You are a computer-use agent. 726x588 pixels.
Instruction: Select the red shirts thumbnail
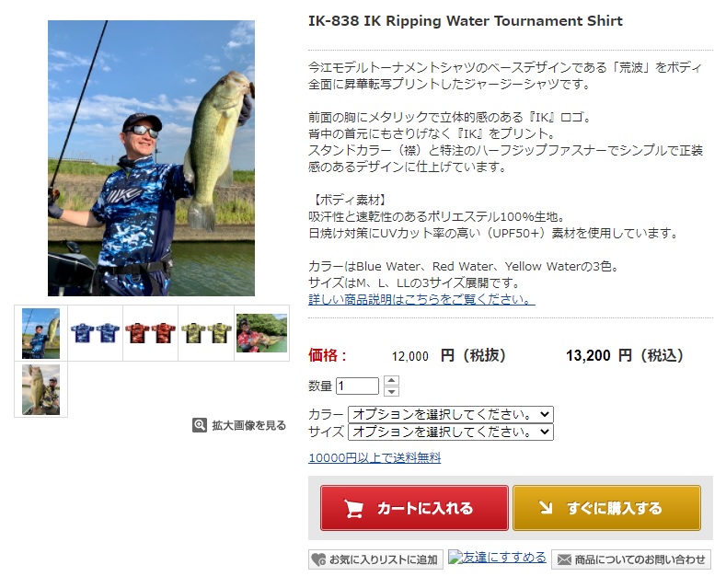tap(151, 333)
